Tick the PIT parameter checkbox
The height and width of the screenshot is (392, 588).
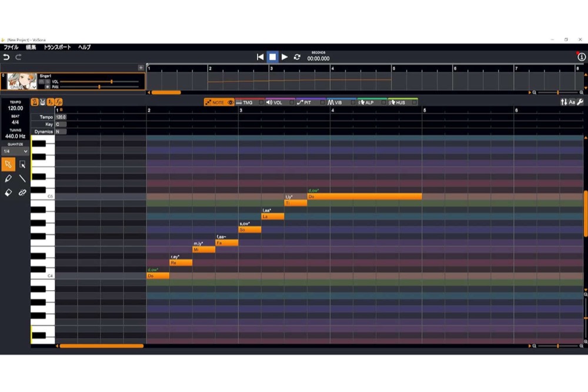coord(322,102)
